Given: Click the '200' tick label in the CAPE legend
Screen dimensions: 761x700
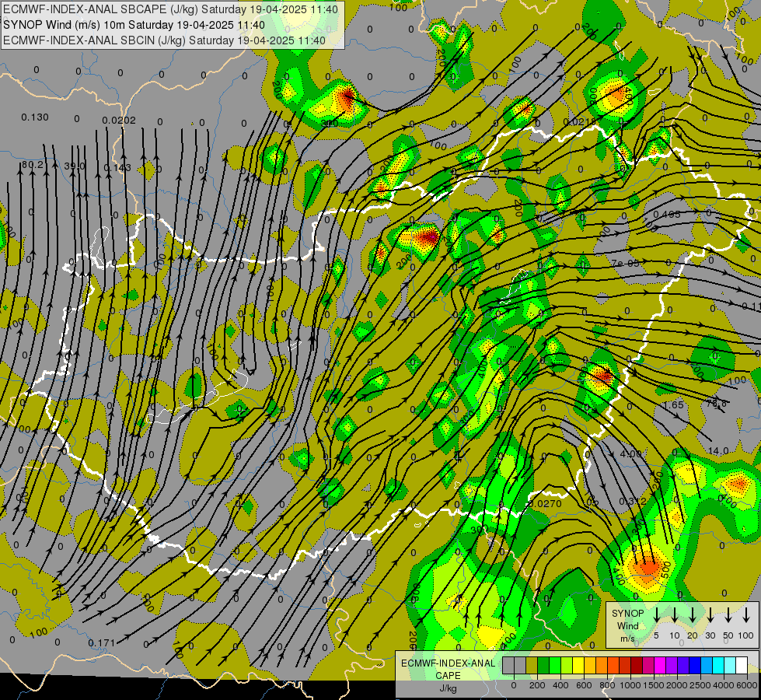Looking at the screenshot, I should pos(537,685).
